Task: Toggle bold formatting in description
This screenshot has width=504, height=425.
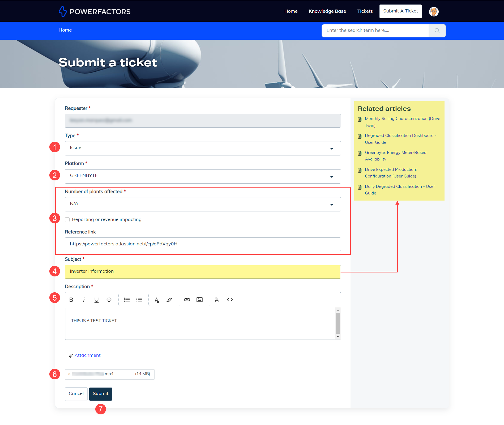Action: [x=71, y=300]
